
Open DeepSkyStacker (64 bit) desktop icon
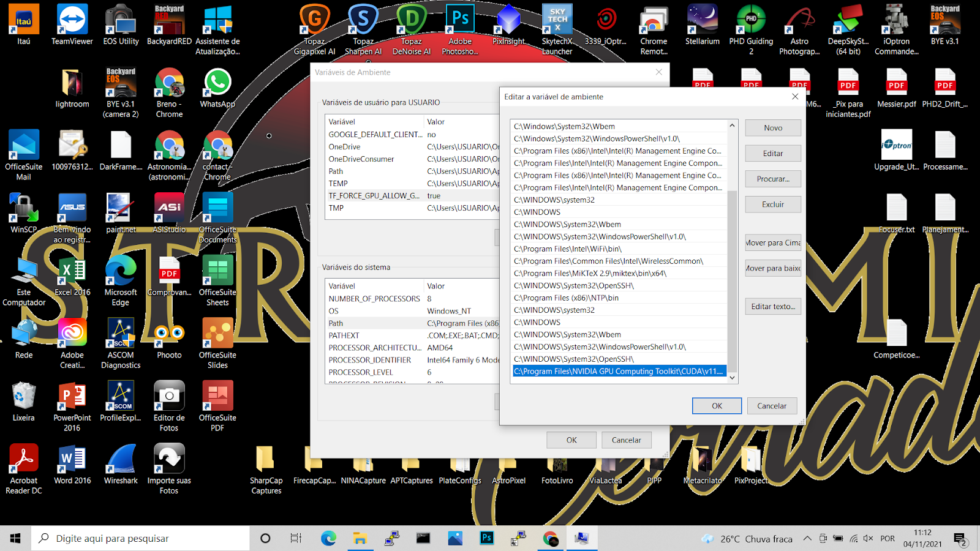(848, 30)
